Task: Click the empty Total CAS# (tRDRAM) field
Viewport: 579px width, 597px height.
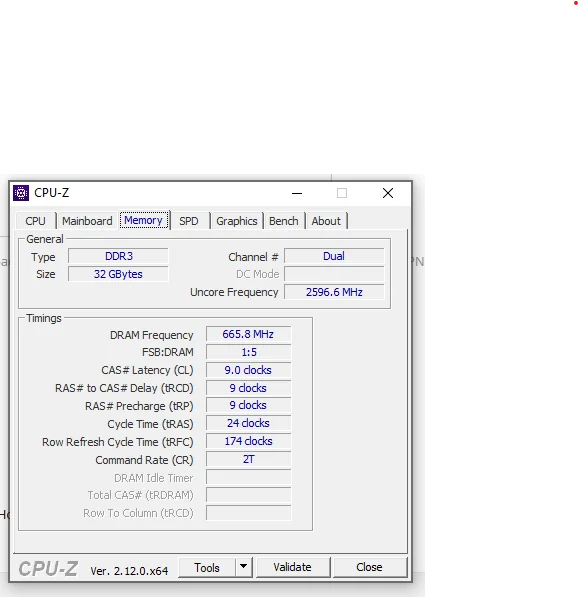Action: (249, 495)
